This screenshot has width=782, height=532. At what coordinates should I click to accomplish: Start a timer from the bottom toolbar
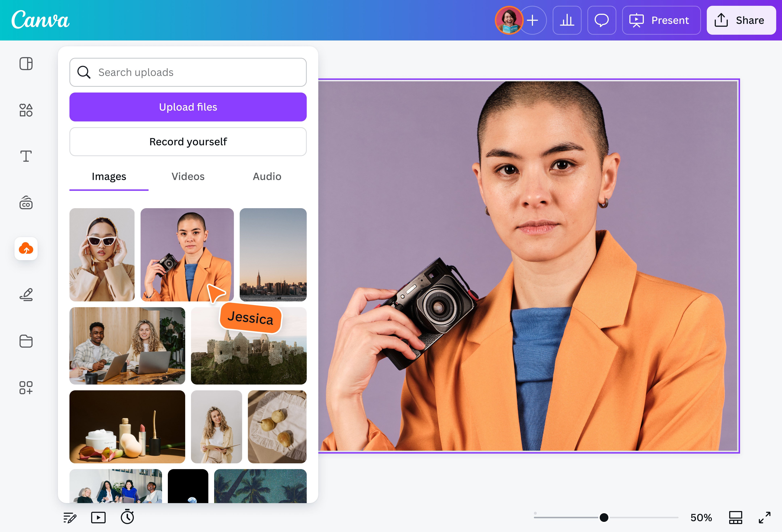coord(128,517)
